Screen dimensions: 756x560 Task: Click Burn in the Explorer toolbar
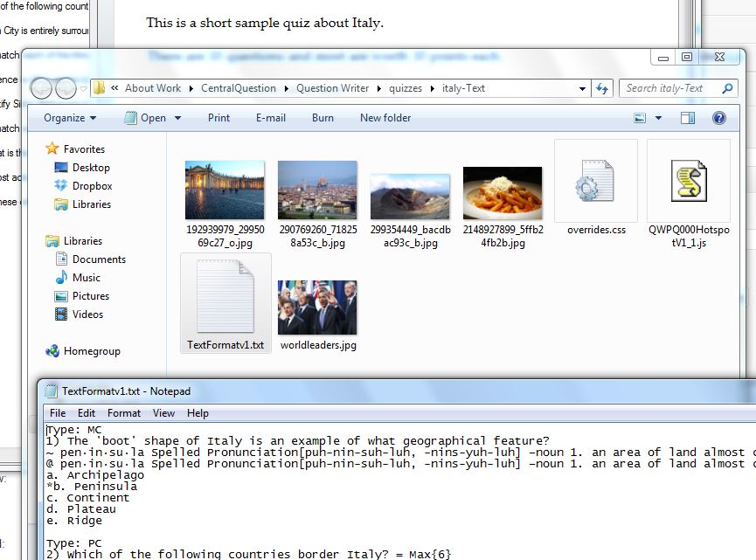coord(323,118)
